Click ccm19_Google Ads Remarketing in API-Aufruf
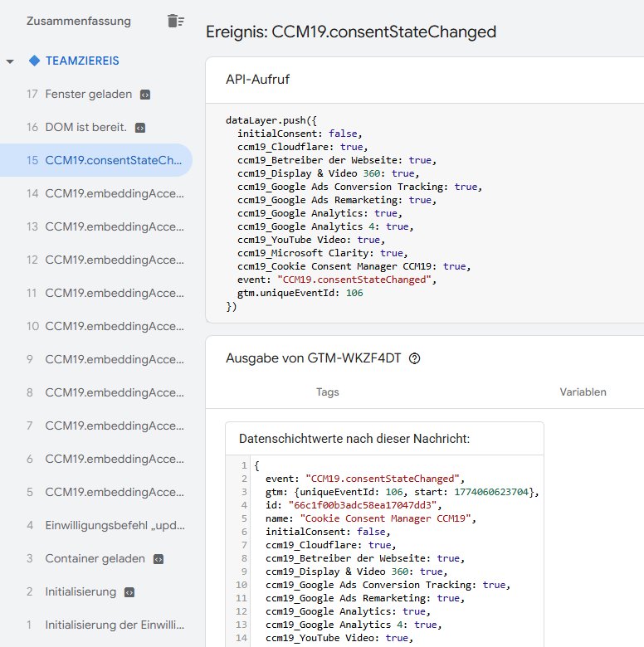644x647 pixels. click(337, 200)
